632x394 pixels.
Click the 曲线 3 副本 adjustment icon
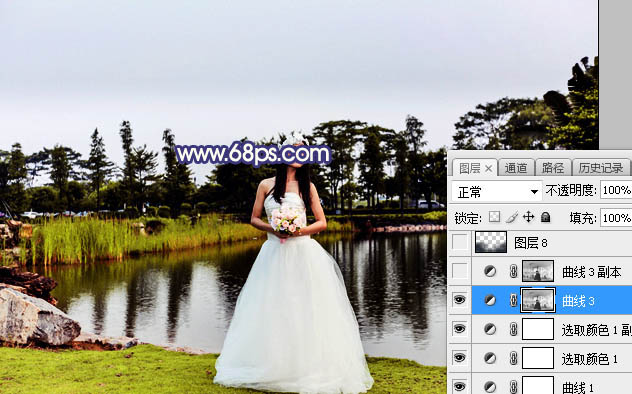tap(490, 272)
